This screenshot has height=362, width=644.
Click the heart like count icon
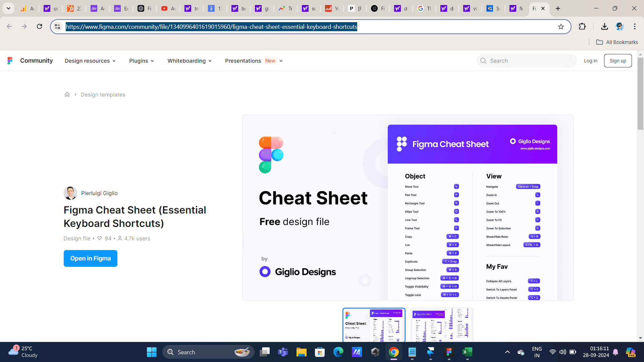tap(100, 238)
